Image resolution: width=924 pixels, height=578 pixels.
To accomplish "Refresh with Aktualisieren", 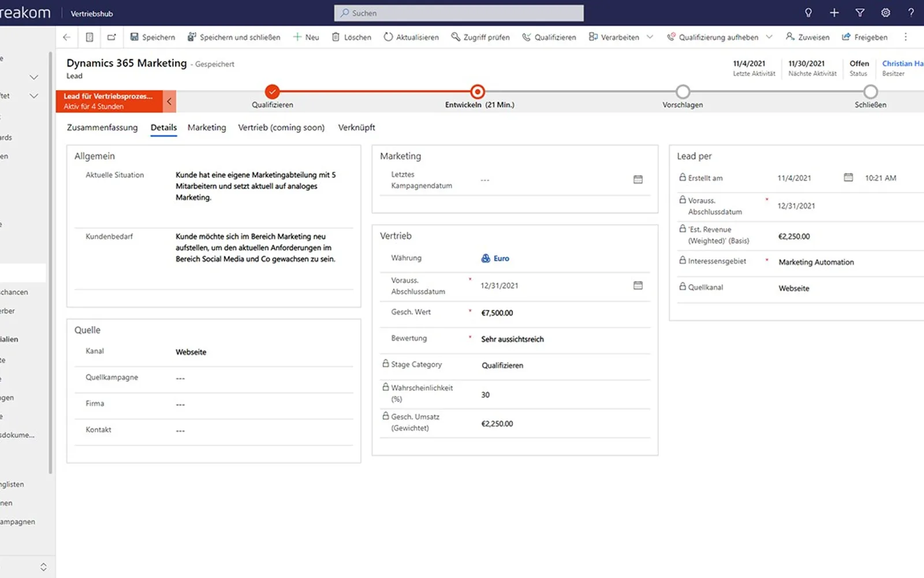I will (x=411, y=37).
